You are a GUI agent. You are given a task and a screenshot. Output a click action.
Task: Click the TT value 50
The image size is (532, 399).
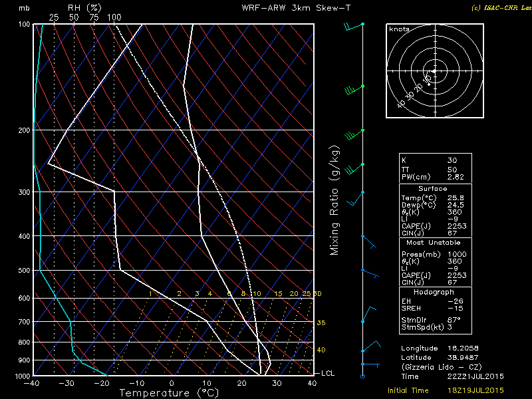452,170
